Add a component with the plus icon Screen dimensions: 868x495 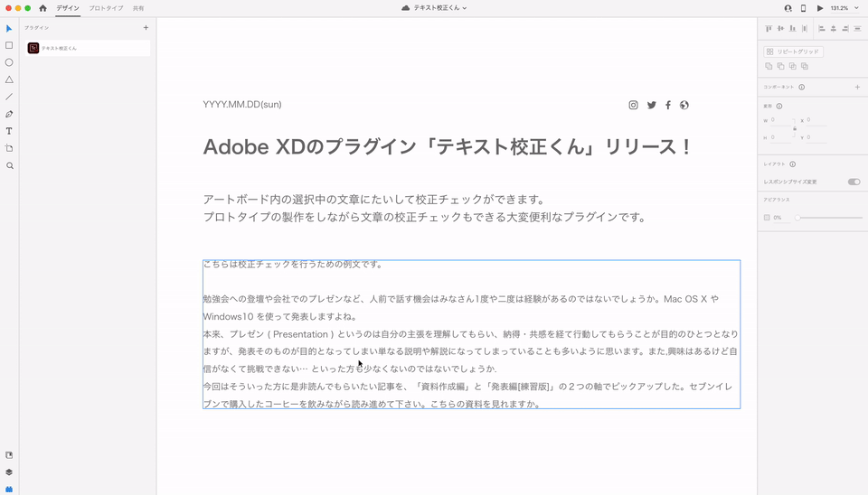tap(857, 87)
